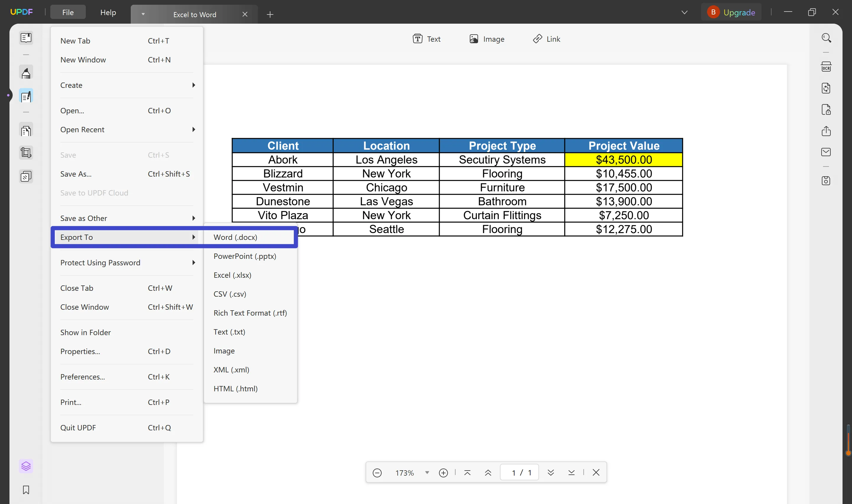Click the zoom in plus button
This screenshot has width=852, height=504.
click(443, 473)
